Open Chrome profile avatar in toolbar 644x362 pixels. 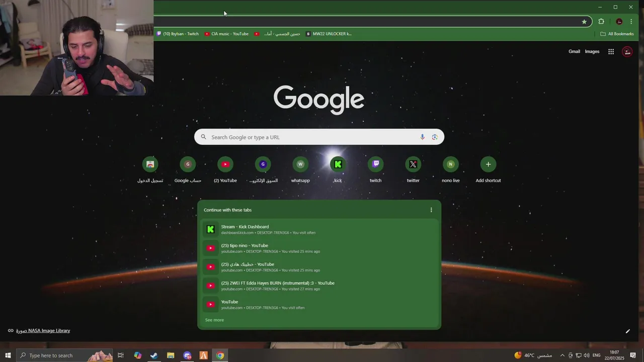[x=619, y=22]
